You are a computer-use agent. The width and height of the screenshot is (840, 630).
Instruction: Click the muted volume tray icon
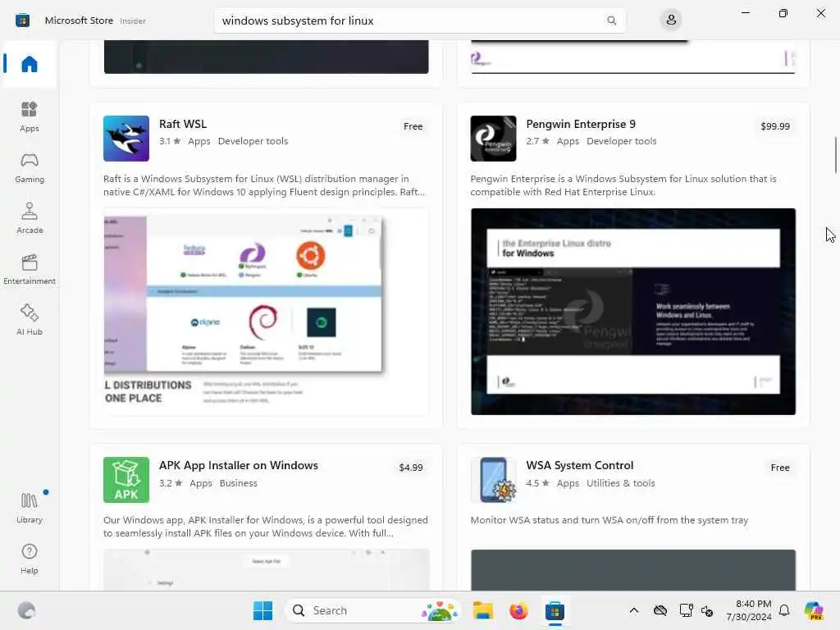[707, 610]
